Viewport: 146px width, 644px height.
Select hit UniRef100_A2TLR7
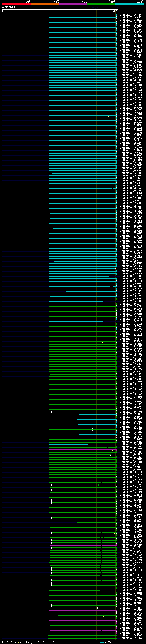pos(131,291)
